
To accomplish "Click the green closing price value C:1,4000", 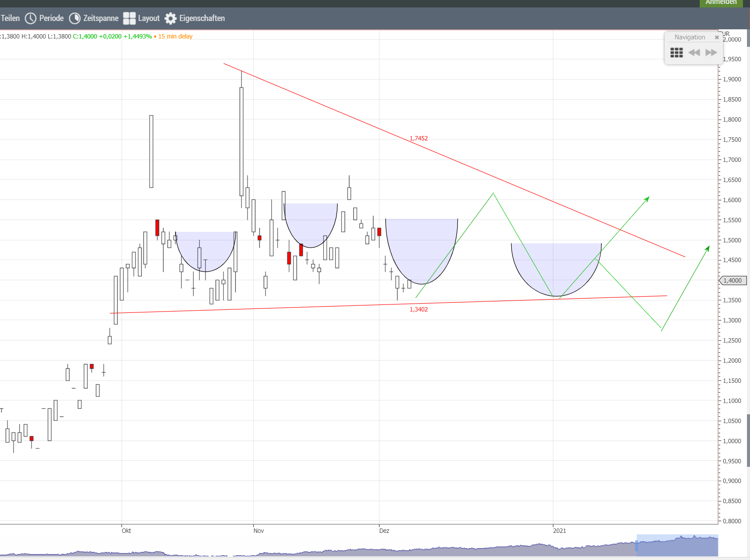I will 86,37.
